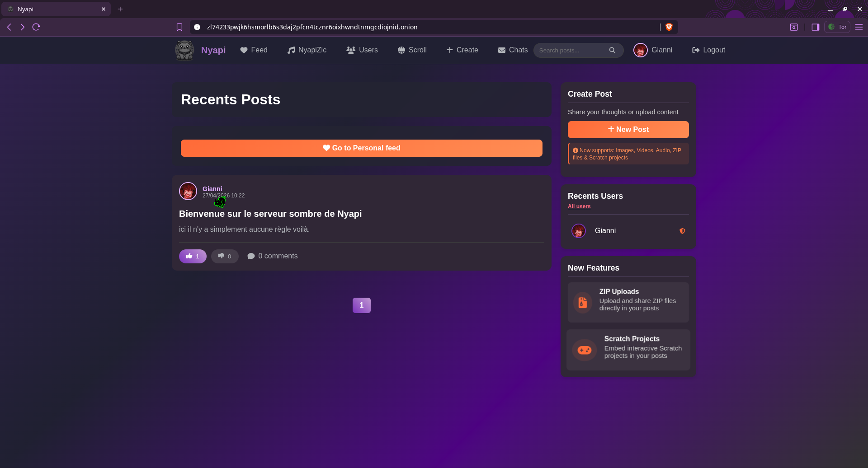Follow the All users link

[x=579, y=206]
